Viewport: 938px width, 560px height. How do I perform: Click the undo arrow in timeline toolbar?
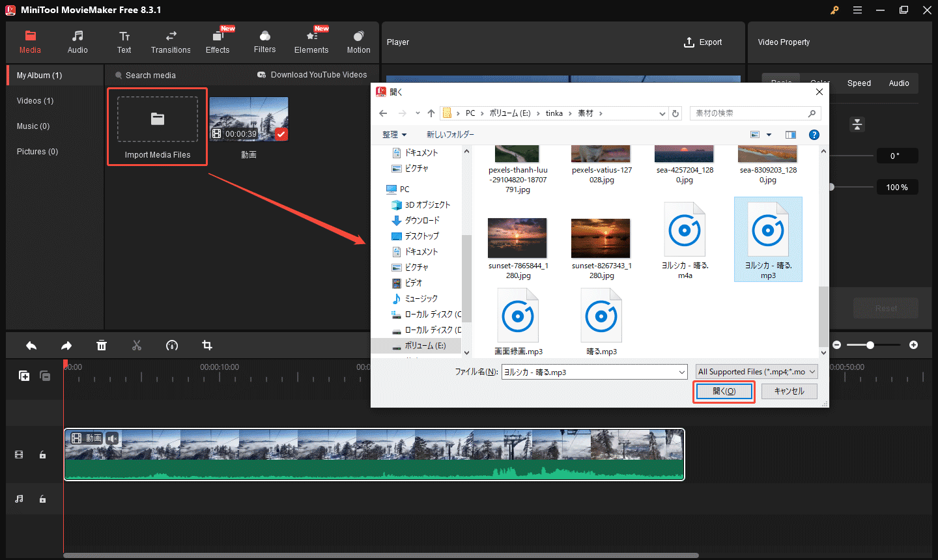click(x=31, y=346)
